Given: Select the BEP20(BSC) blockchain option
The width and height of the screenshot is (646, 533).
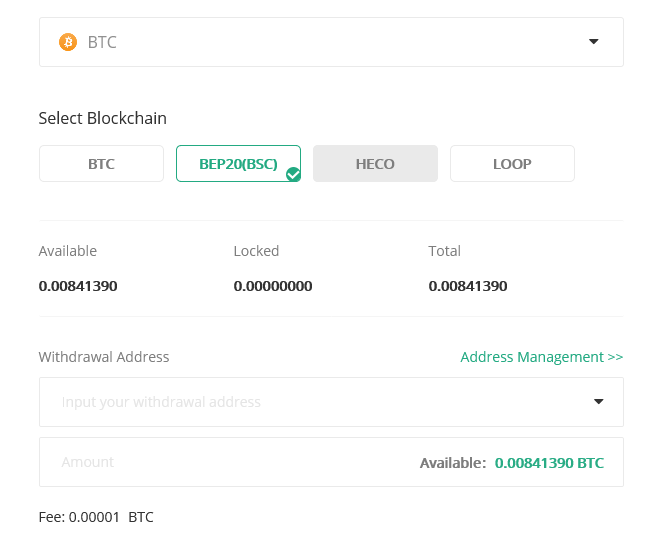Looking at the screenshot, I should 239,164.
